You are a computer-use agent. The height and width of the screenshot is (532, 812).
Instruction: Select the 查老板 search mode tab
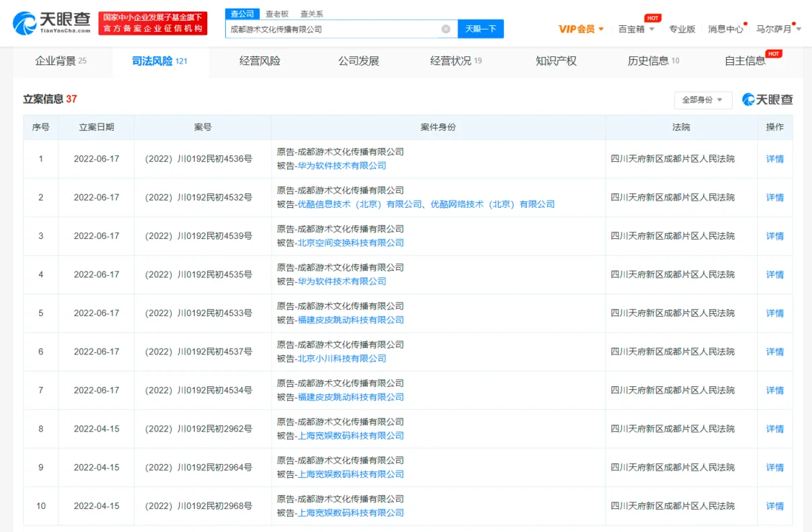(x=276, y=14)
